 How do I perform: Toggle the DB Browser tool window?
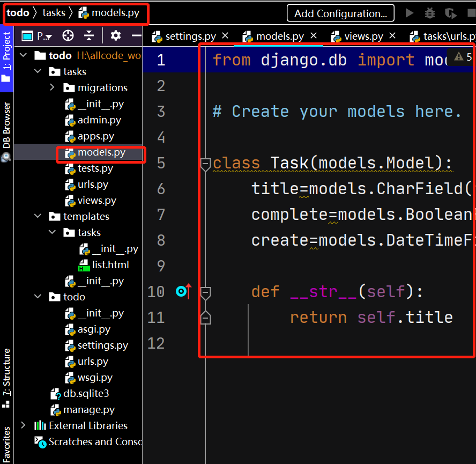point(6,131)
